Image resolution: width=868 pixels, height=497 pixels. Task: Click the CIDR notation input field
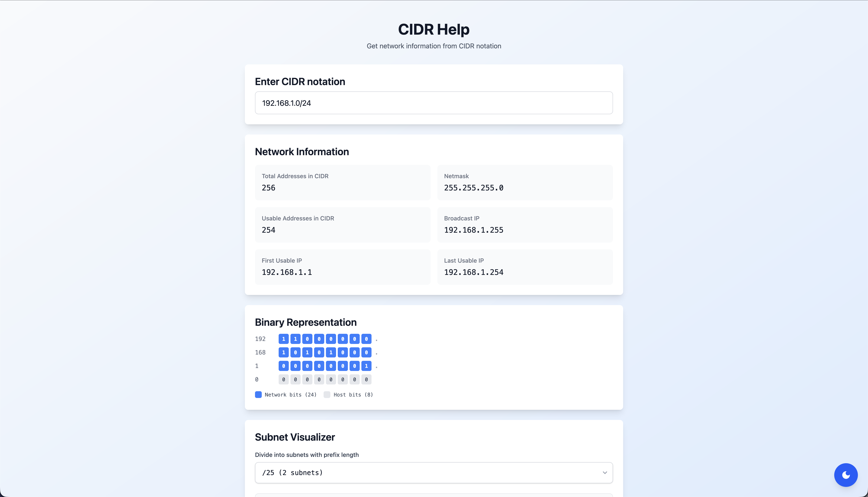pyautogui.click(x=433, y=103)
